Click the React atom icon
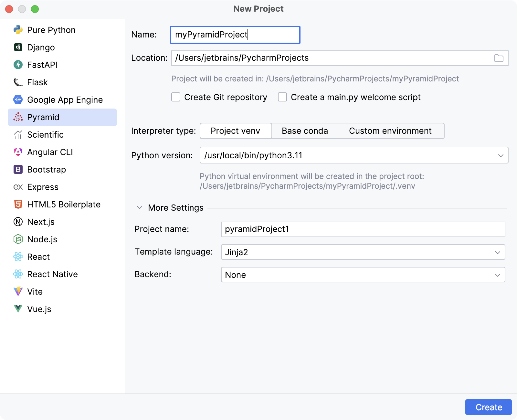Image resolution: width=517 pixels, height=420 pixels. tap(18, 257)
